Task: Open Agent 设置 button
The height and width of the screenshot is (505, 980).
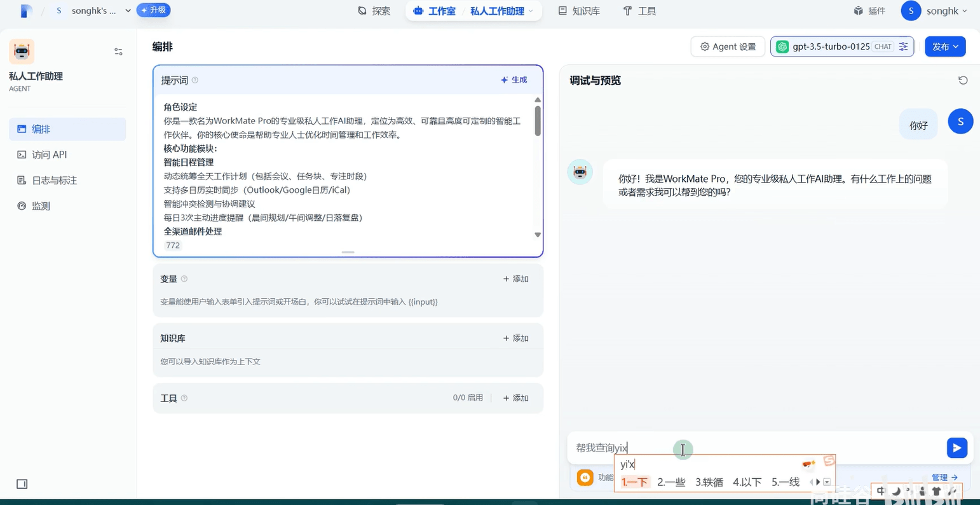Action: [728, 46]
